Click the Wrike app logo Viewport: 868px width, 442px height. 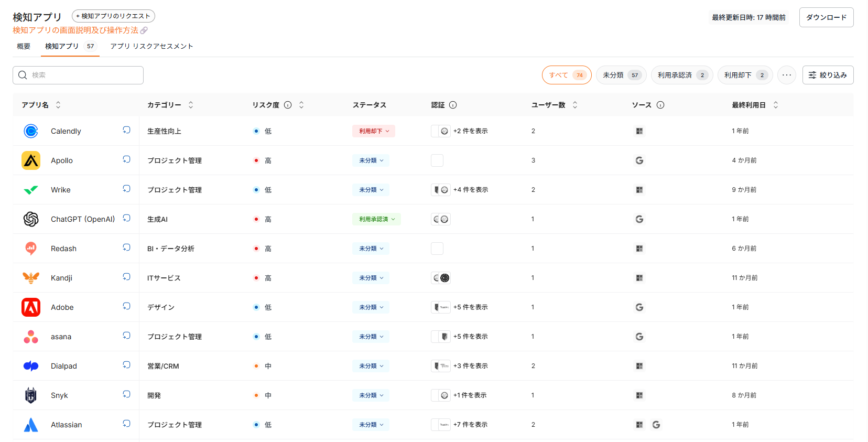tap(31, 190)
